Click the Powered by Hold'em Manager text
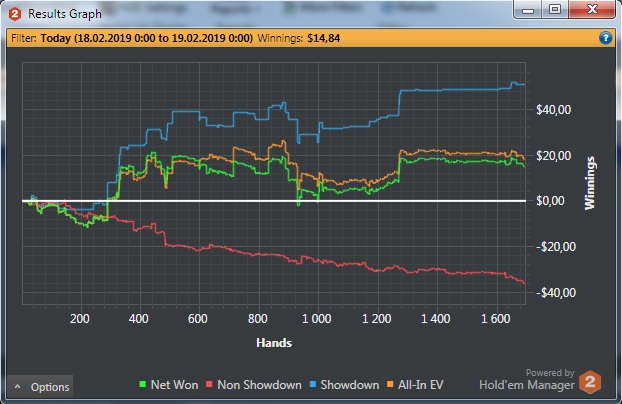622x404 pixels. [527, 379]
